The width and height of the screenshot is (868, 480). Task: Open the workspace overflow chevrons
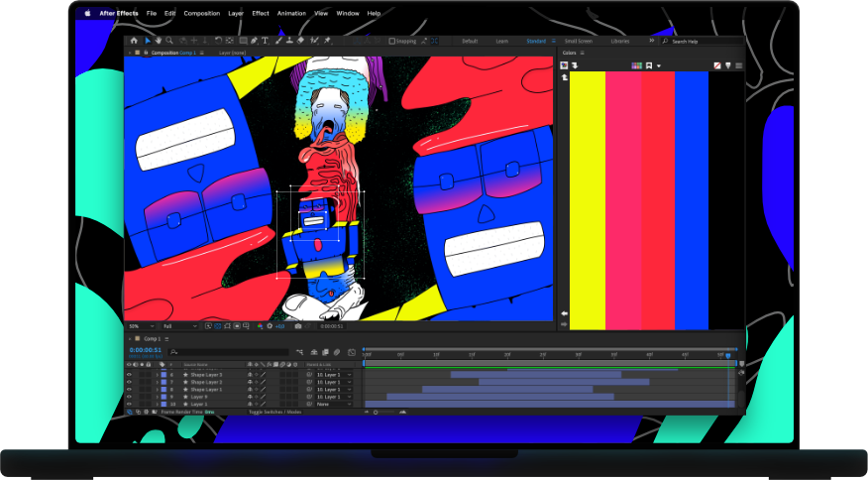pyautogui.click(x=652, y=41)
